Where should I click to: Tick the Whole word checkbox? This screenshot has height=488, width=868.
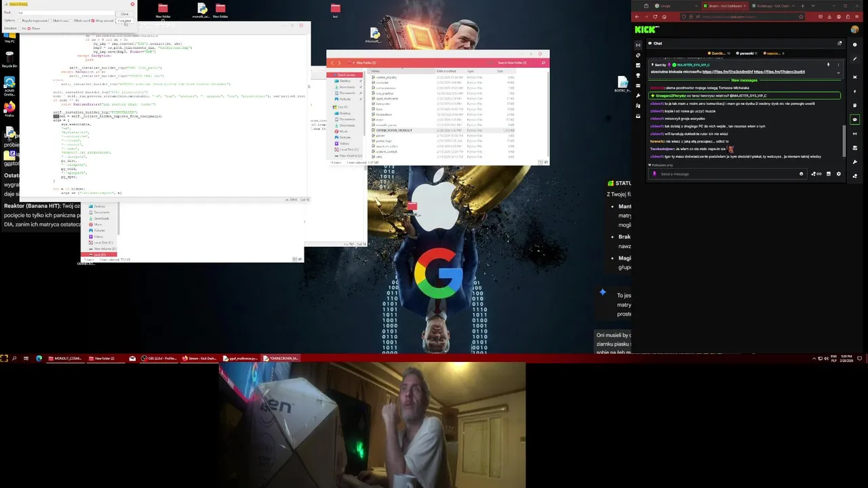(71, 20)
